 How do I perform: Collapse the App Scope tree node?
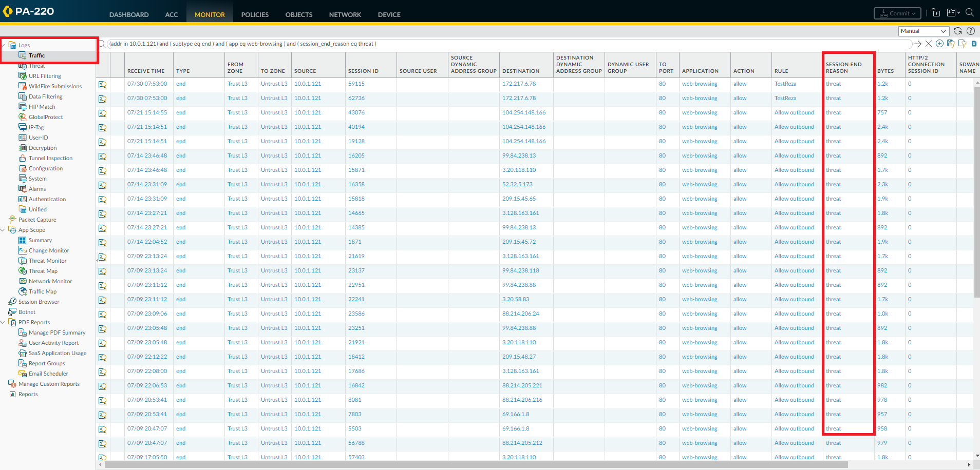[4, 230]
